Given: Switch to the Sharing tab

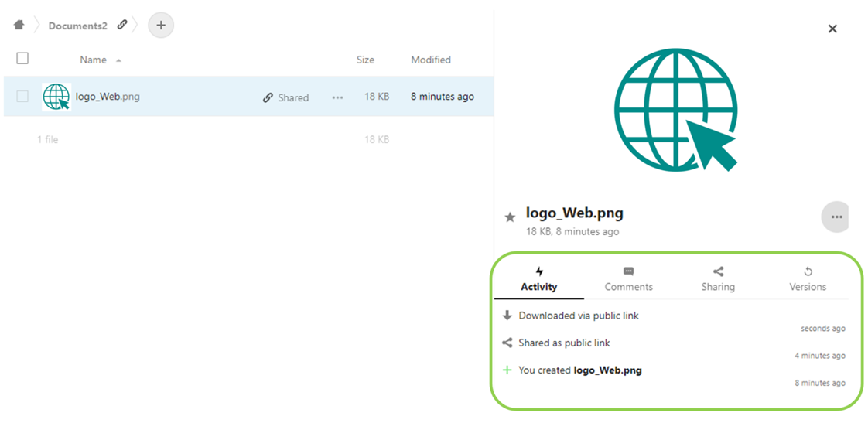Looking at the screenshot, I should [718, 279].
